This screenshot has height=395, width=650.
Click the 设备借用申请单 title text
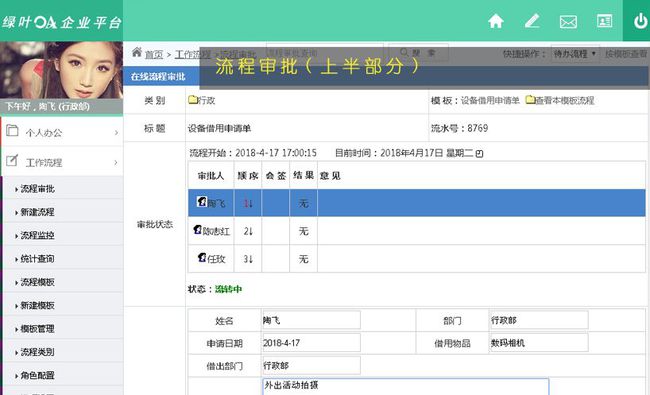pyautogui.click(x=219, y=128)
